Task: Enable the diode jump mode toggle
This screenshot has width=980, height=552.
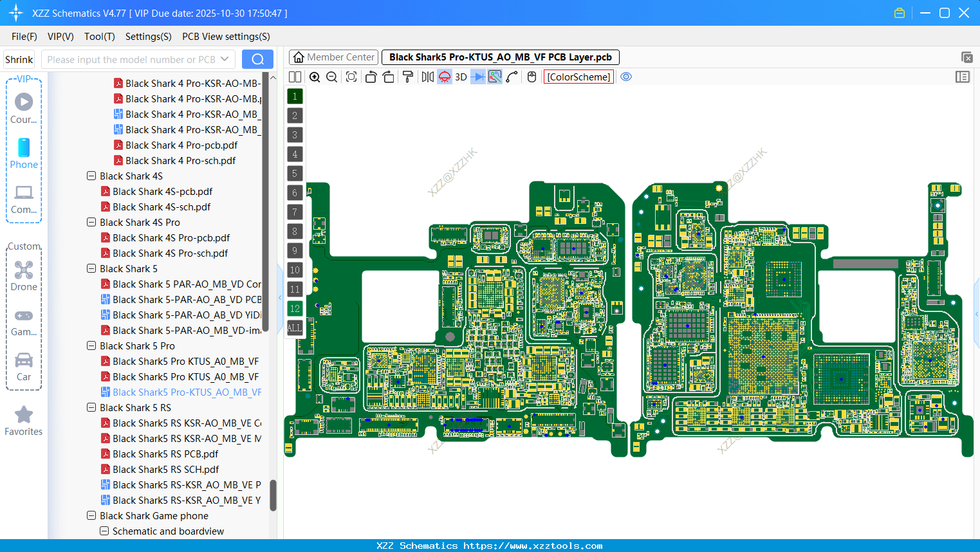Action: pos(479,77)
